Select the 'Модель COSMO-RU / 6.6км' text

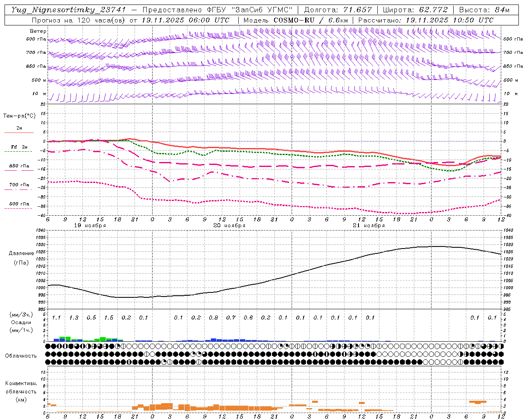click(296, 20)
